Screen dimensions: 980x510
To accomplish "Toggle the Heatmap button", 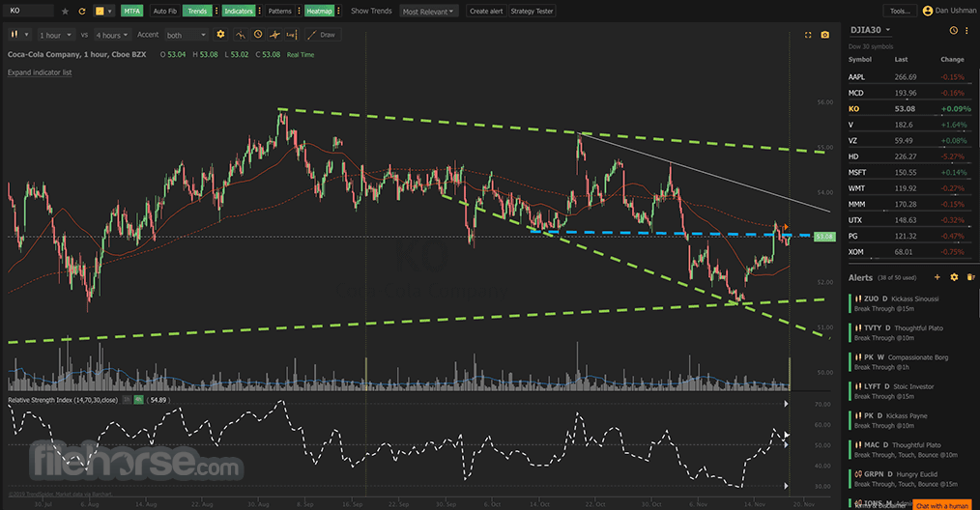I will tap(319, 12).
